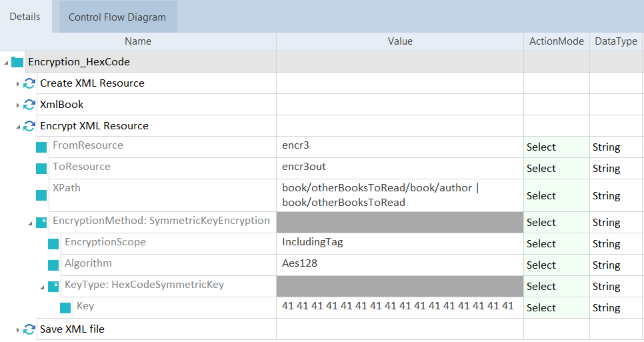Expand the Create XML Resource step

[x=18, y=84]
